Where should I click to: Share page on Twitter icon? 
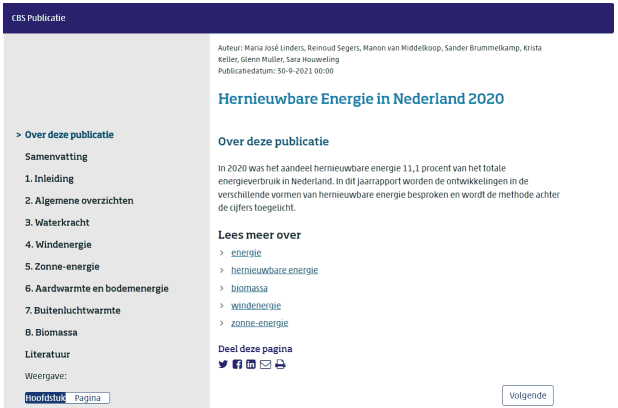tap(223, 364)
